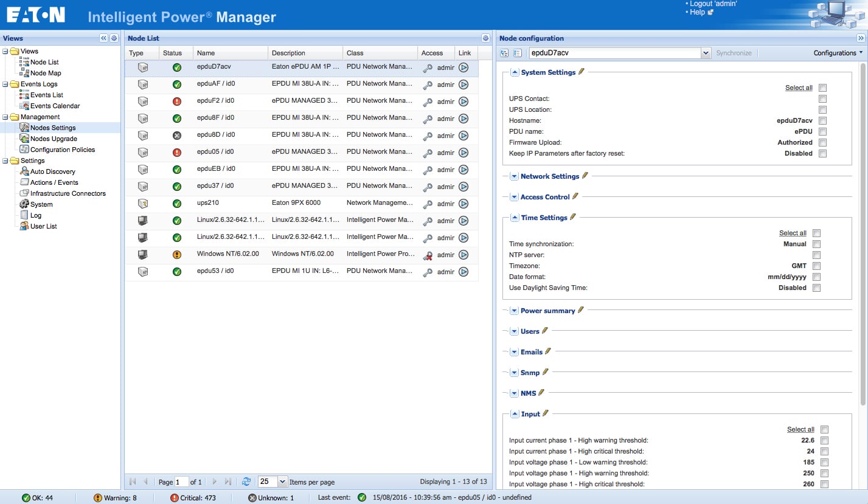Click the Node List refresh icon
The width and height of the screenshot is (868, 504).
[246, 482]
